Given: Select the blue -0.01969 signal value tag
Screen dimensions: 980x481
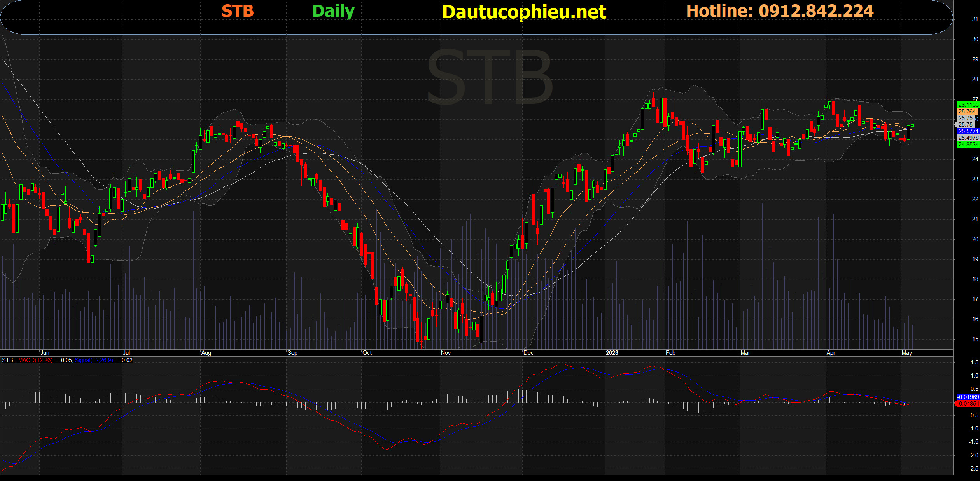Looking at the screenshot, I should pyautogui.click(x=968, y=397).
